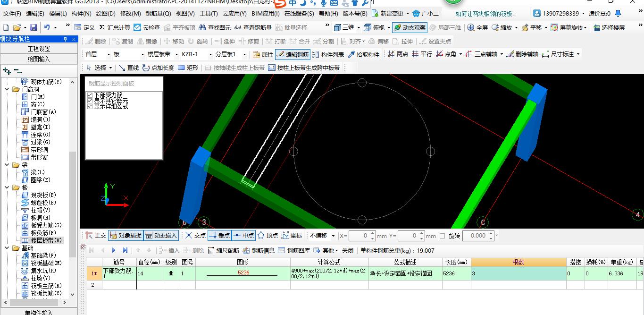Toggle 对象捕捉 object snap
644x315 pixels.
tap(125, 235)
